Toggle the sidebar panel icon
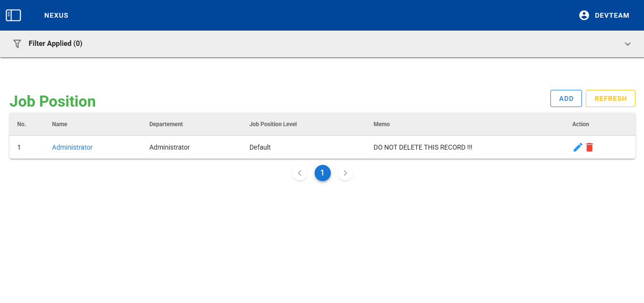644x303 pixels. (13, 15)
